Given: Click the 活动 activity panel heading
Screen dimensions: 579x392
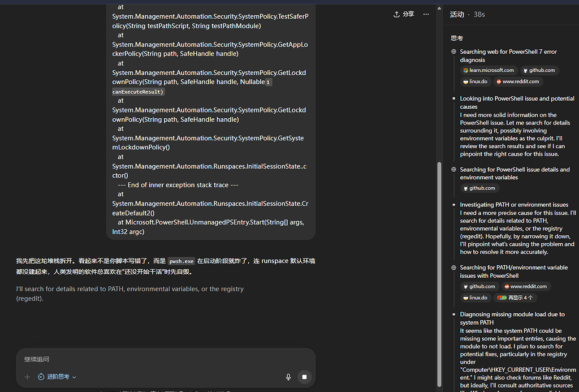Looking at the screenshot, I should pos(457,14).
